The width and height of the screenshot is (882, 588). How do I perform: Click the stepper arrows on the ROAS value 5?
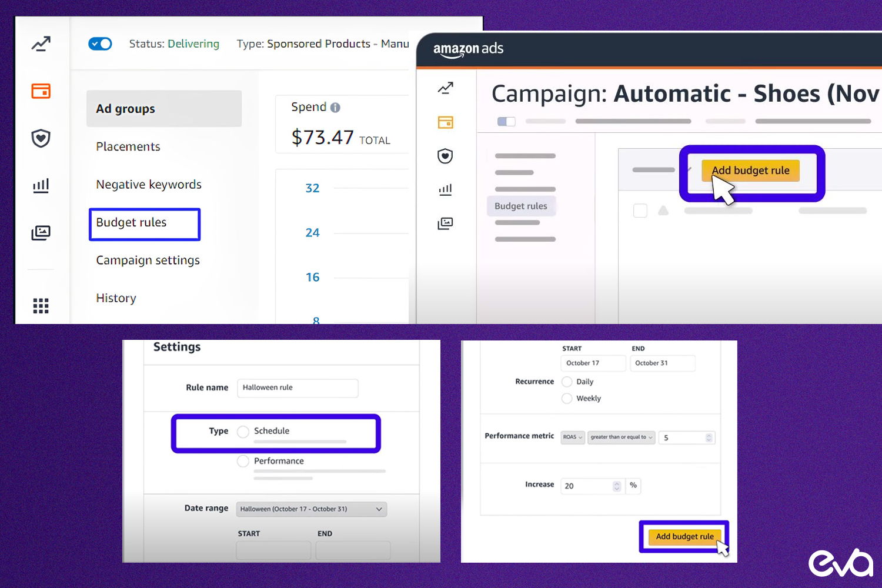pos(709,437)
